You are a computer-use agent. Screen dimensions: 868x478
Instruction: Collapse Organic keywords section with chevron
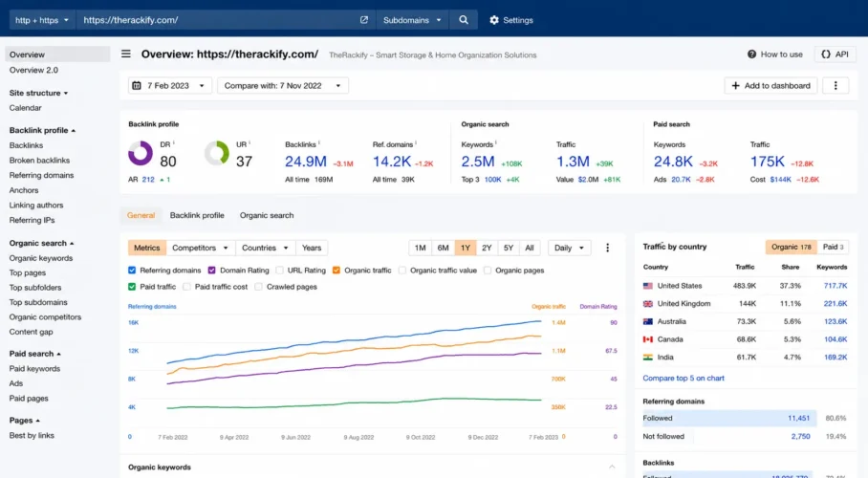coord(612,467)
